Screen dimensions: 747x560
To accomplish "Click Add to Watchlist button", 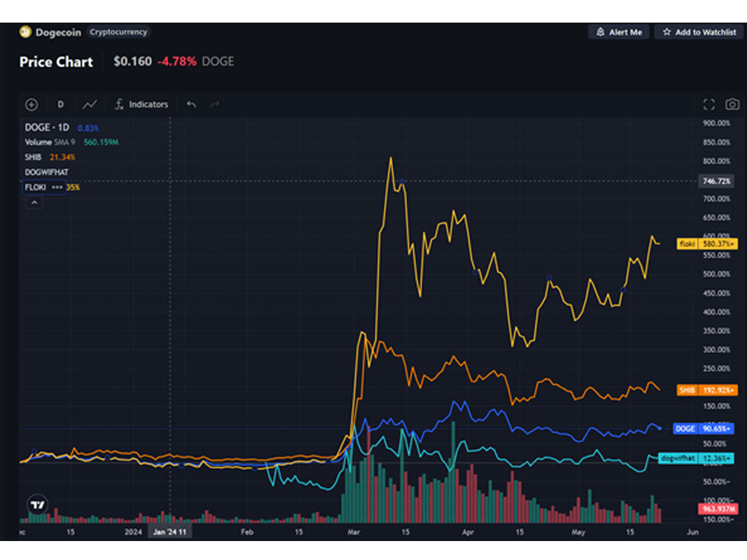I will pyautogui.click(x=699, y=32).
